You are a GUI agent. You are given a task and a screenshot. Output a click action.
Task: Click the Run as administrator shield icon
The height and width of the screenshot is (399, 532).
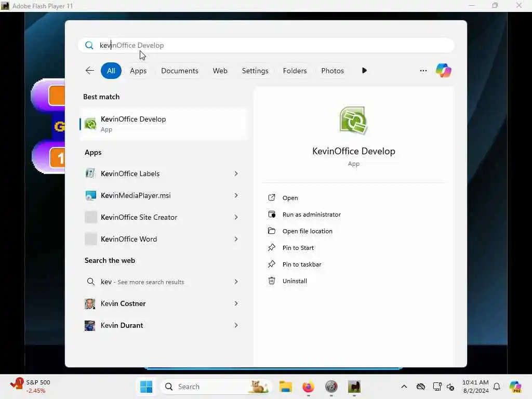pyautogui.click(x=271, y=214)
